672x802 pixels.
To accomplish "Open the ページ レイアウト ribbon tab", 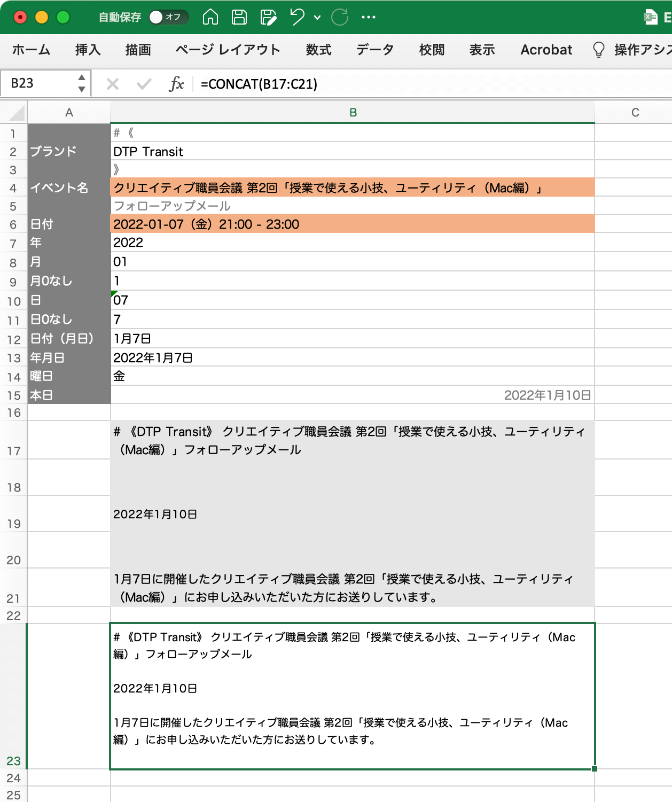I will (x=228, y=50).
